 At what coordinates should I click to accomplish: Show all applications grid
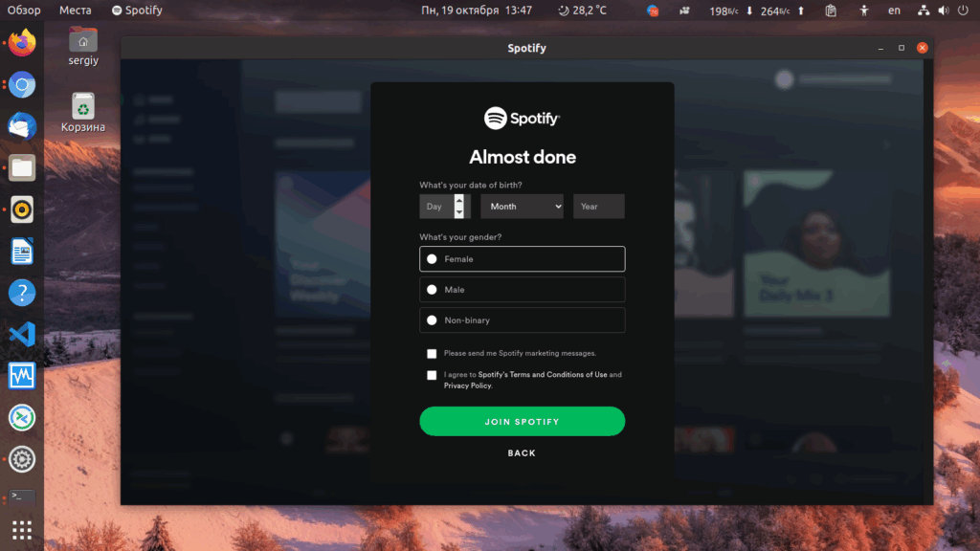pos(22,530)
